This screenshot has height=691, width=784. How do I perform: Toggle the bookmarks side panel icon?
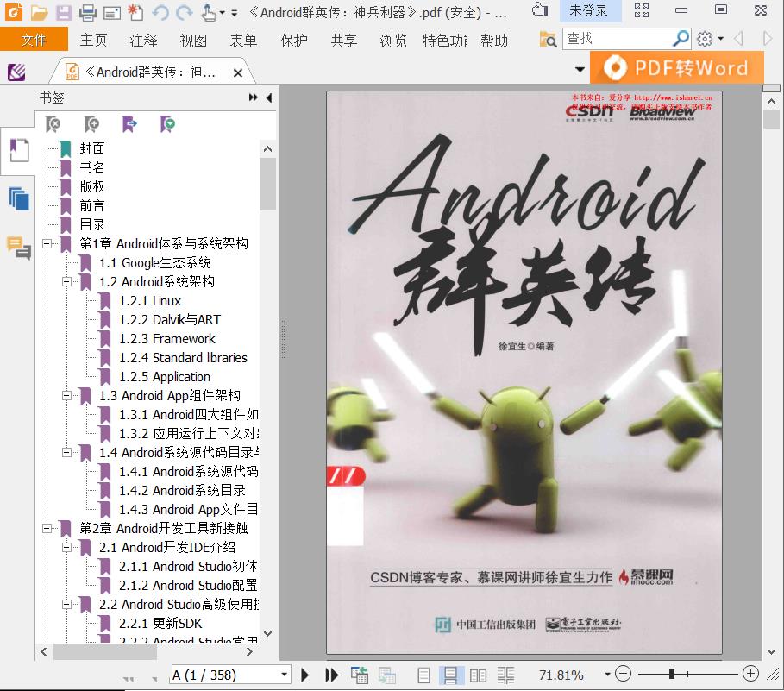click(19, 150)
